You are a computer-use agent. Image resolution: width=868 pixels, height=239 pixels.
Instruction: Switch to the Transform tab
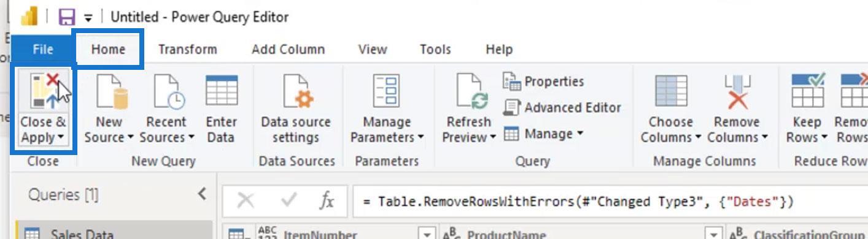coord(187,50)
